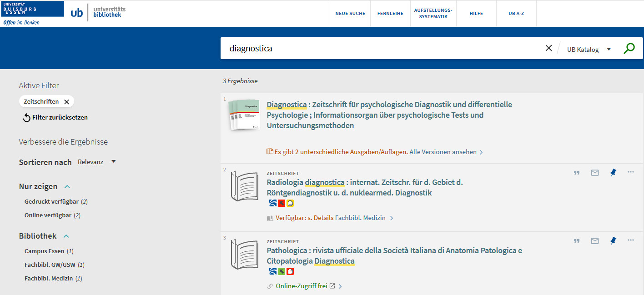Open the Sortieren nach Relevanz dropdown
The height and width of the screenshot is (295, 644).
click(97, 162)
